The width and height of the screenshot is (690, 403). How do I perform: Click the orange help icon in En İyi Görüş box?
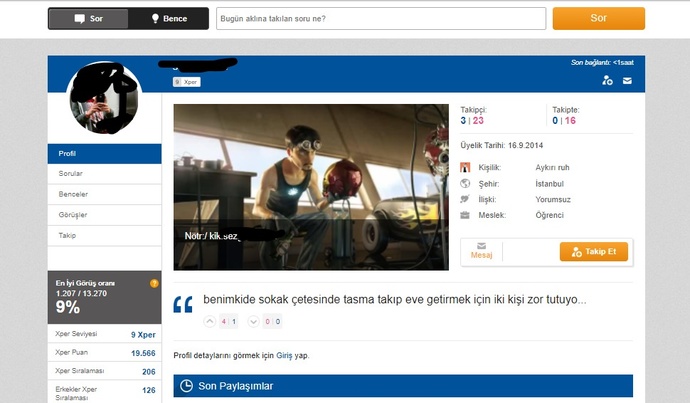154,283
